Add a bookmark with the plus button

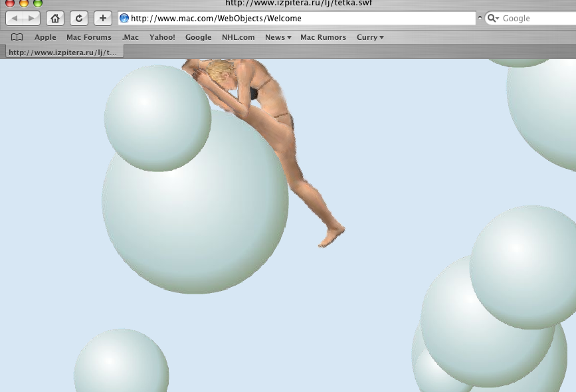[x=103, y=19]
